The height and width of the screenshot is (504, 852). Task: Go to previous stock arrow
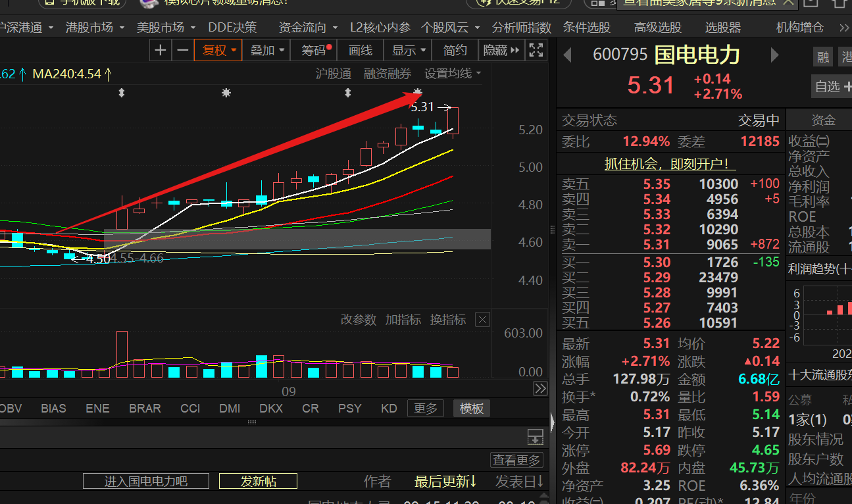tap(568, 55)
